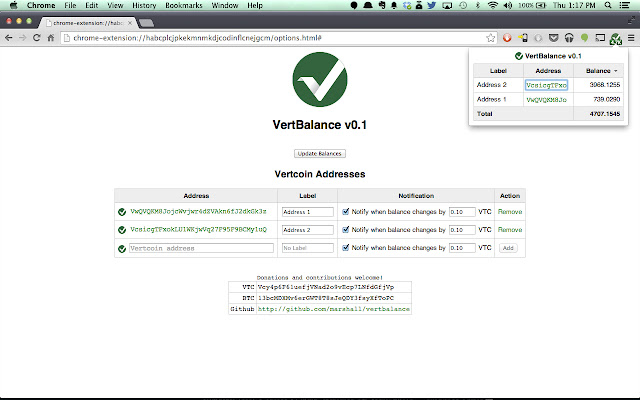The height and width of the screenshot is (400, 640).
Task: Click the forward navigation arrow
Action: [x=22, y=38]
